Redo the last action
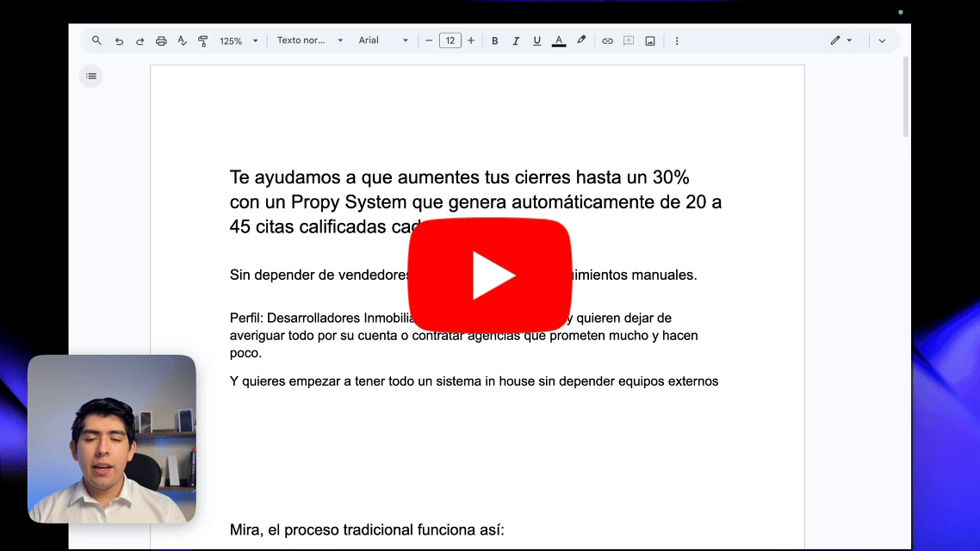 (140, 40)
